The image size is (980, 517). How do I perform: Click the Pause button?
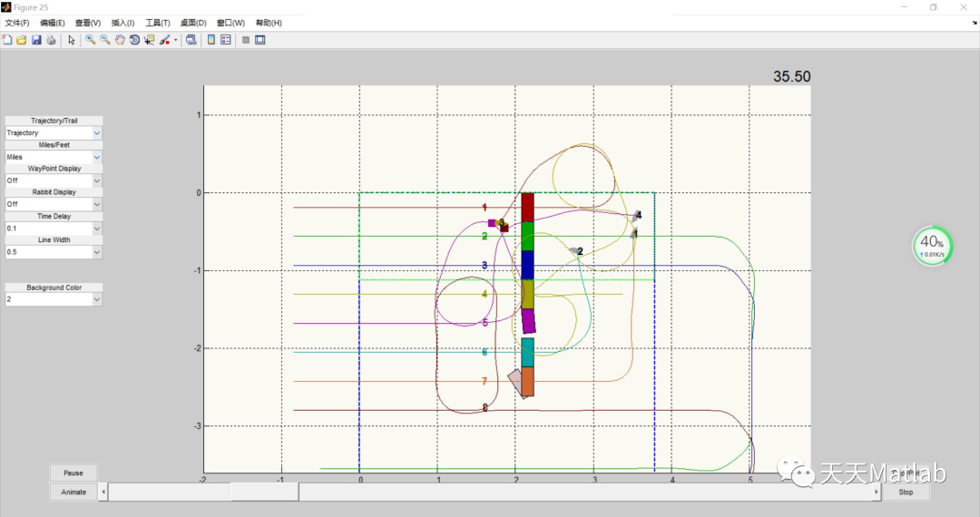(x=73, y=473)
